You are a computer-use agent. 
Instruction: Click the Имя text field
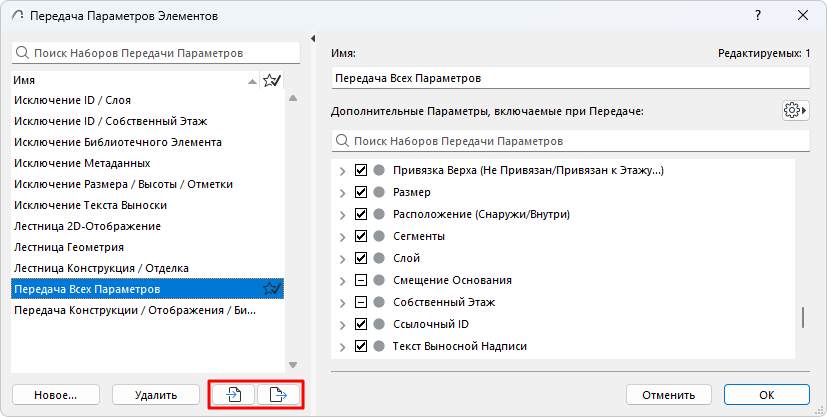(569, 77)
